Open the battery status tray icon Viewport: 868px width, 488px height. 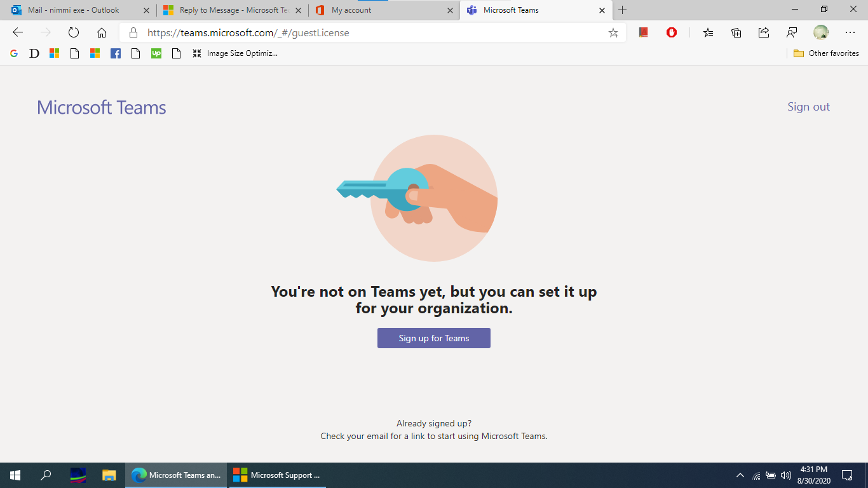point(771,475)
